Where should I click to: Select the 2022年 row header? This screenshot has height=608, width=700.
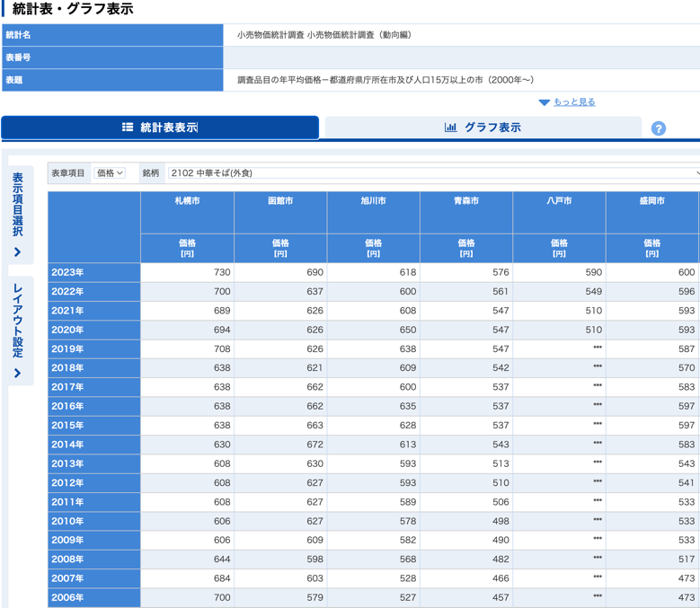[93, 292]
